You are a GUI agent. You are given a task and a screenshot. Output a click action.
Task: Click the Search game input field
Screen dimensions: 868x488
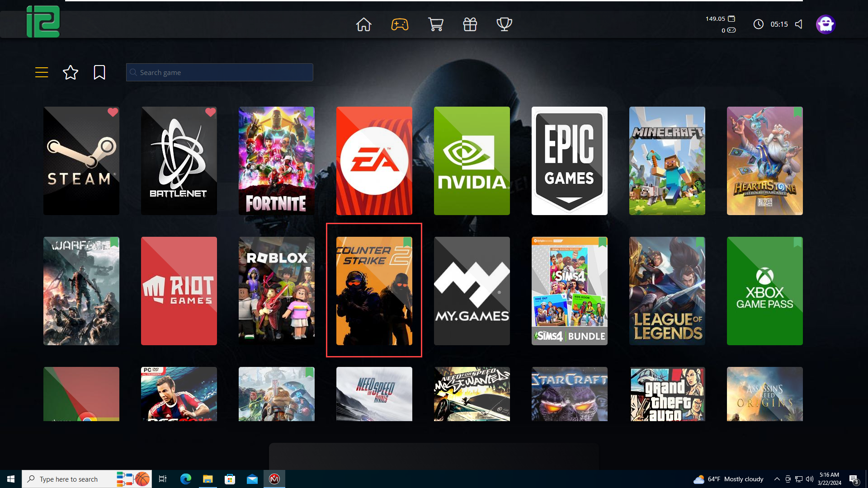[220, 72]
